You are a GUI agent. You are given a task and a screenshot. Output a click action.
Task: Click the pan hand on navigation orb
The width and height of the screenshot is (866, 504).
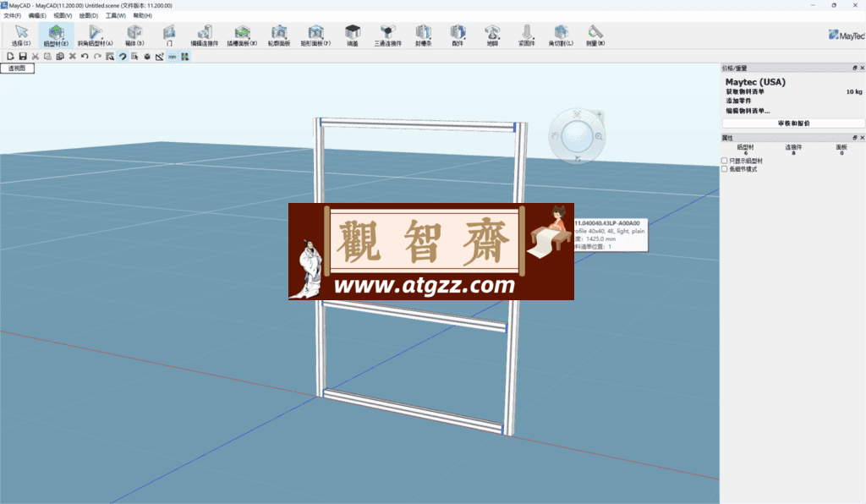click(x=555, y=136)
